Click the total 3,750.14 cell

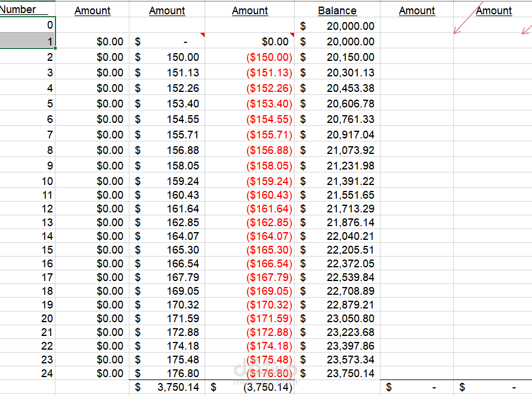(167, 387)
